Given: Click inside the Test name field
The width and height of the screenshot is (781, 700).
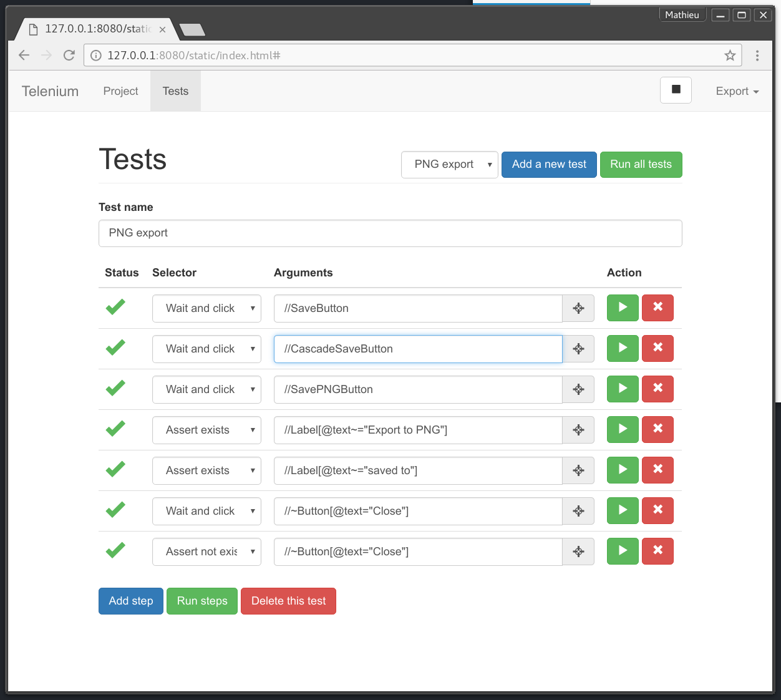Looking at the screenshot, I should [390, 233].
